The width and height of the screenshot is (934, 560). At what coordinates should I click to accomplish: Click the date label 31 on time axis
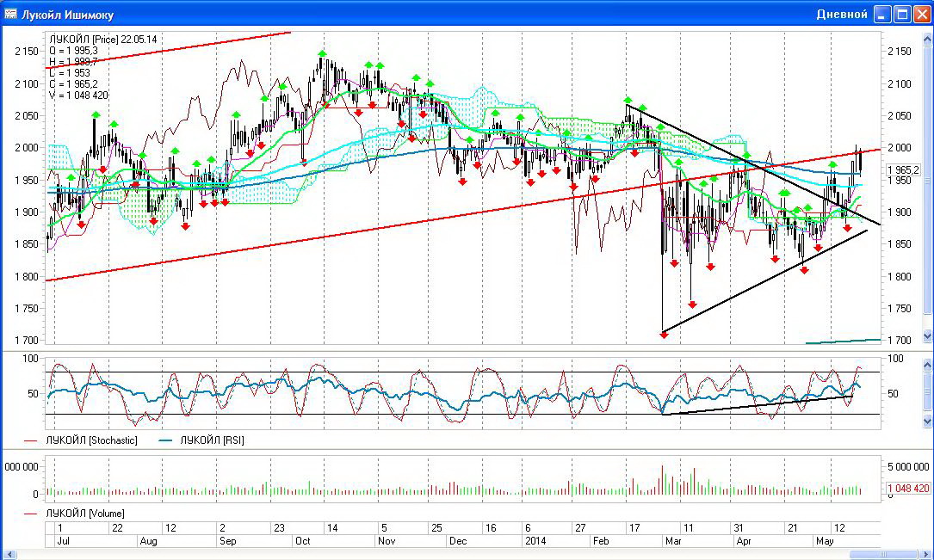[739, 528]
